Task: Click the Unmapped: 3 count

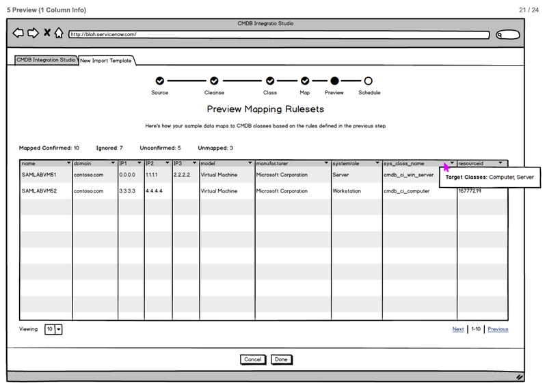Action: pyautogui.click(x=215, y=148)
